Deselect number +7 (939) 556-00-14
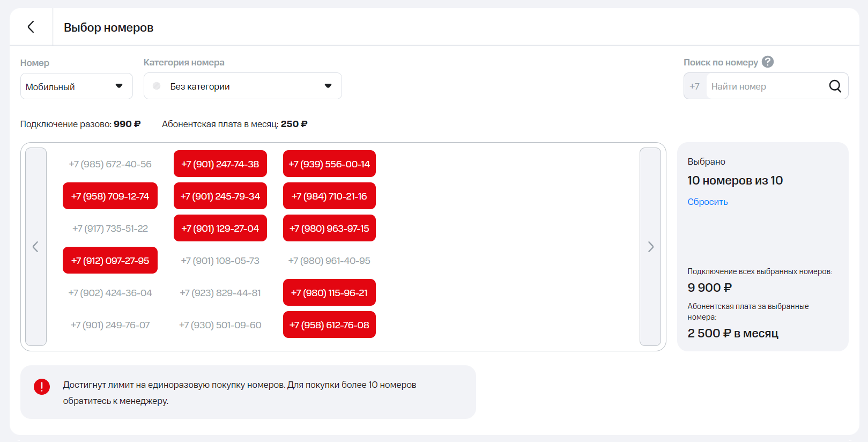This screenshot has width=868, height=442. 329,164
